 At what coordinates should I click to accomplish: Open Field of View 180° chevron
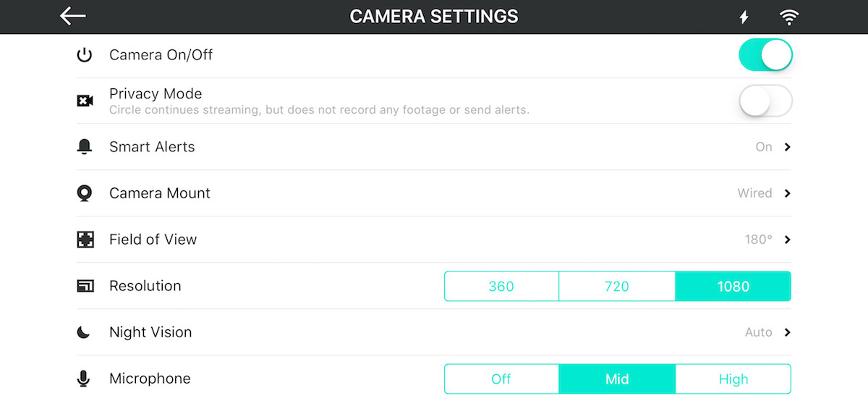tap(788, 240)
